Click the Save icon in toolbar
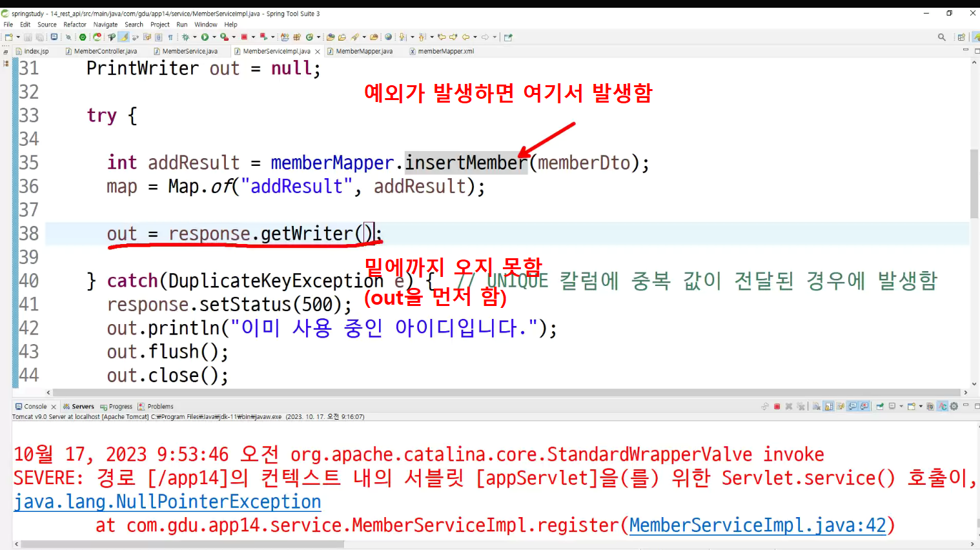980x550 pixels. pos(28,37)
